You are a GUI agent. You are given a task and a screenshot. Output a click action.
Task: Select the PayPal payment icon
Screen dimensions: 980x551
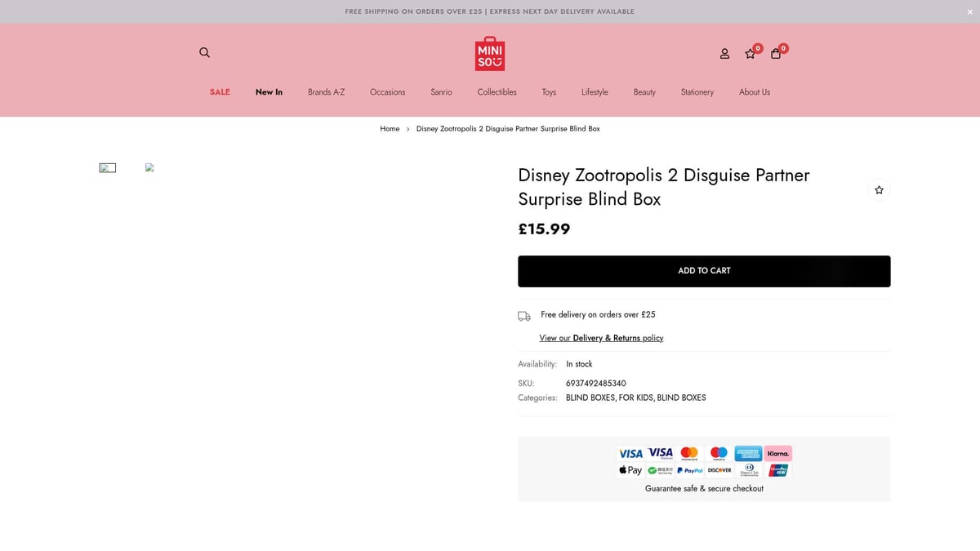coord(691,470)
